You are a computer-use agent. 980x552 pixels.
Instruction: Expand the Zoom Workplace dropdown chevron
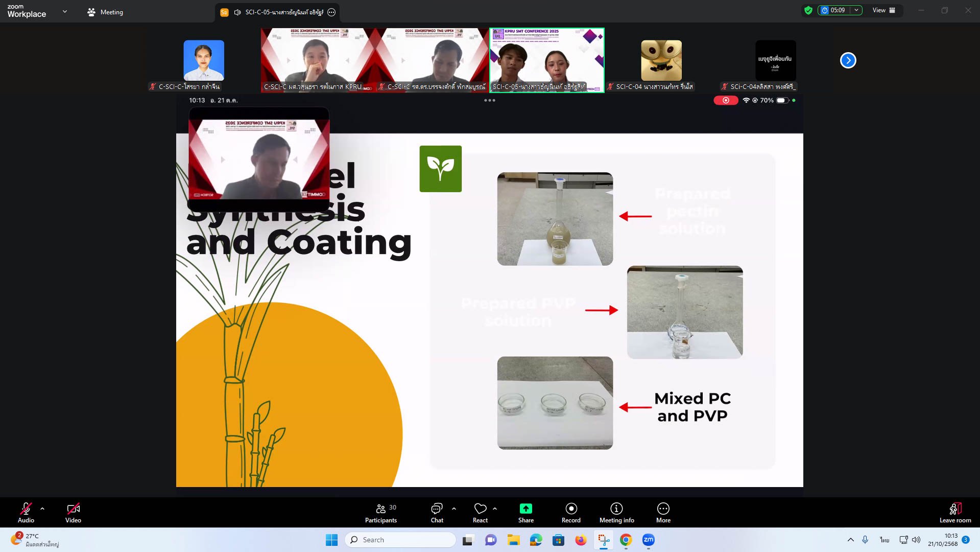(65, 11)
